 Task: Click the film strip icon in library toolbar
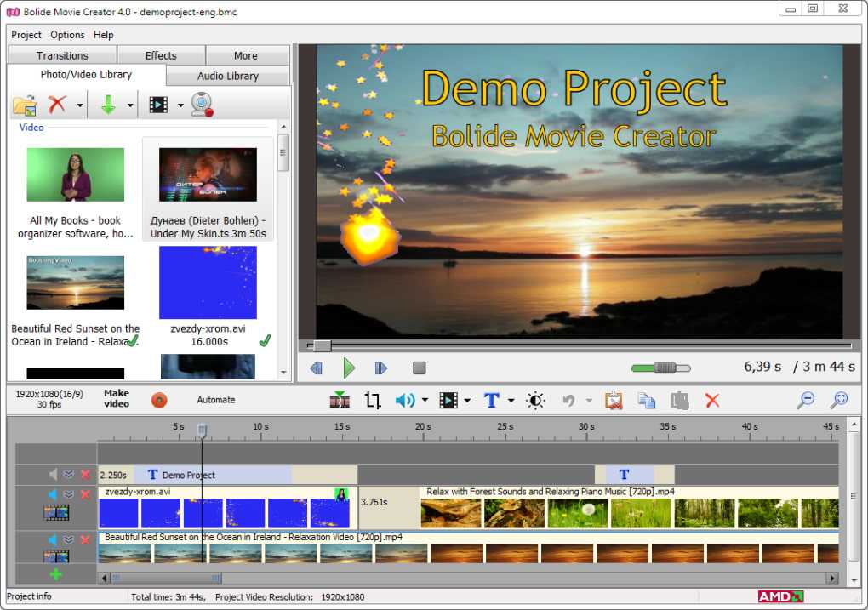point(158,105)
